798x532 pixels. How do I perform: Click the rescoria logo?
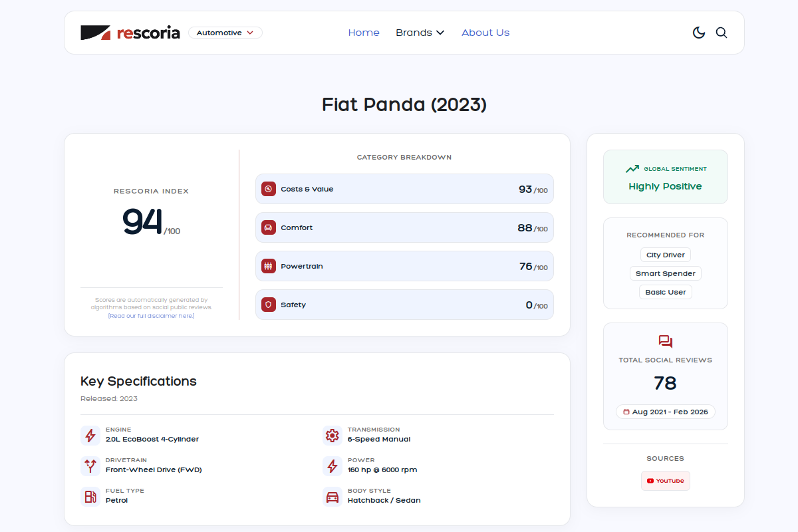point(130,33)
